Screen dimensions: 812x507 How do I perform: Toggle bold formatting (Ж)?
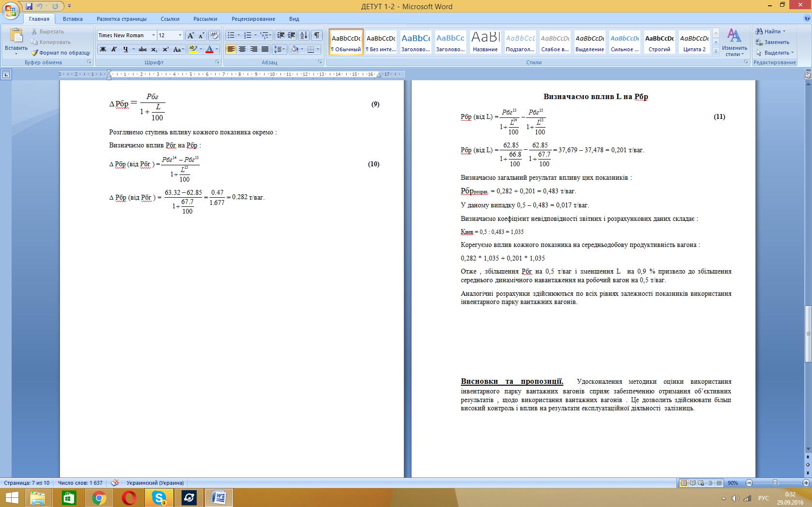coord(103,49)
